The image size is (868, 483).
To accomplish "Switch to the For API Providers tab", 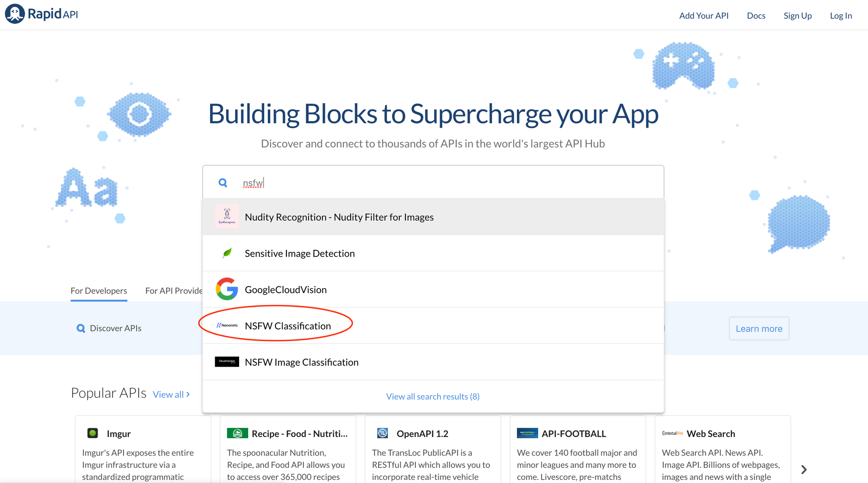I will pyautogui.click(x=174, y=291).
